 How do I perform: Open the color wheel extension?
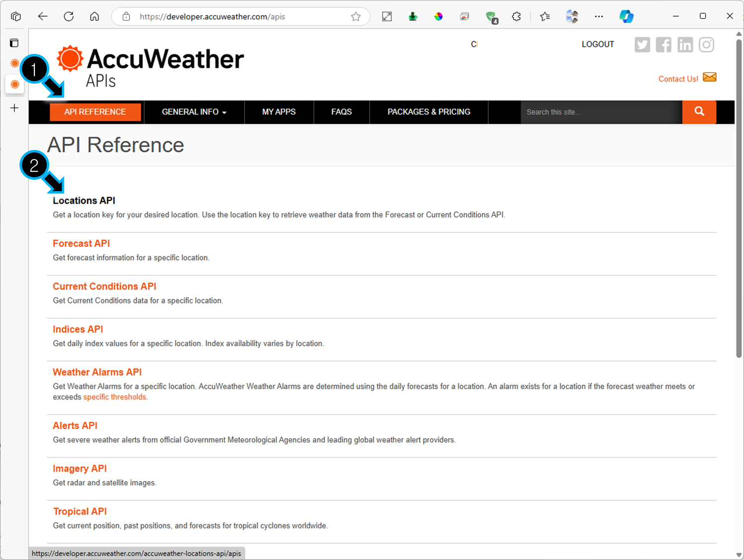coord(438,16)
